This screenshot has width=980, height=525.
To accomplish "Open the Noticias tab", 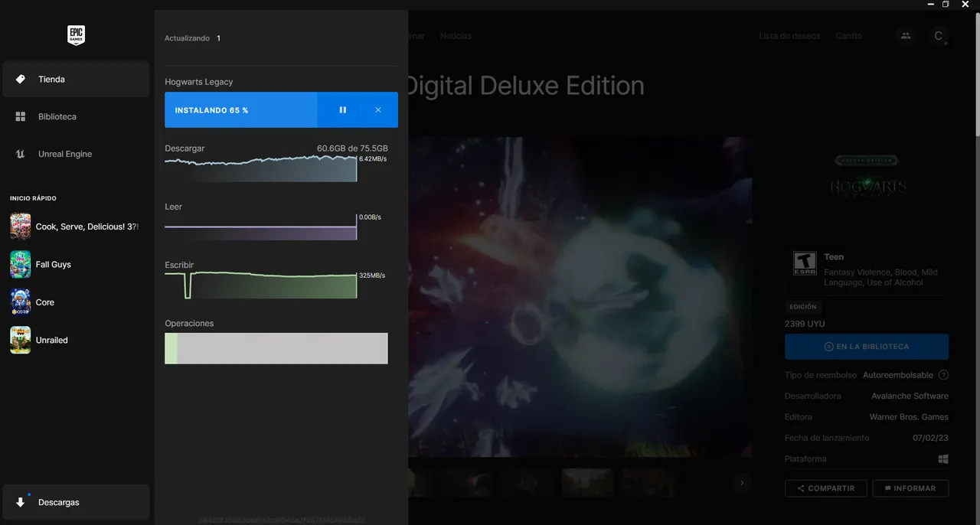I will tap(456, 36).
